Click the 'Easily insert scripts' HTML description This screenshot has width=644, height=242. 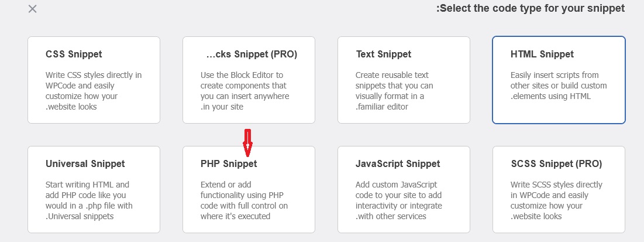click(x=559, y=86)
